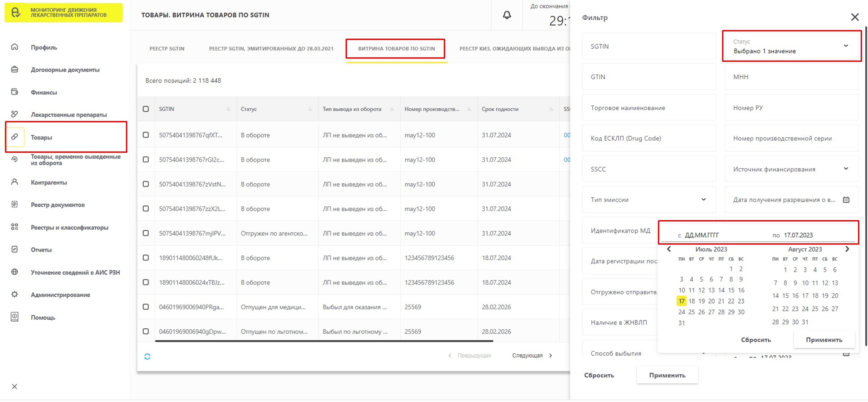The image size is (868, 402).
Task: Check the row with SGTIN 04601969006940PRga
Action: point(146,307)
